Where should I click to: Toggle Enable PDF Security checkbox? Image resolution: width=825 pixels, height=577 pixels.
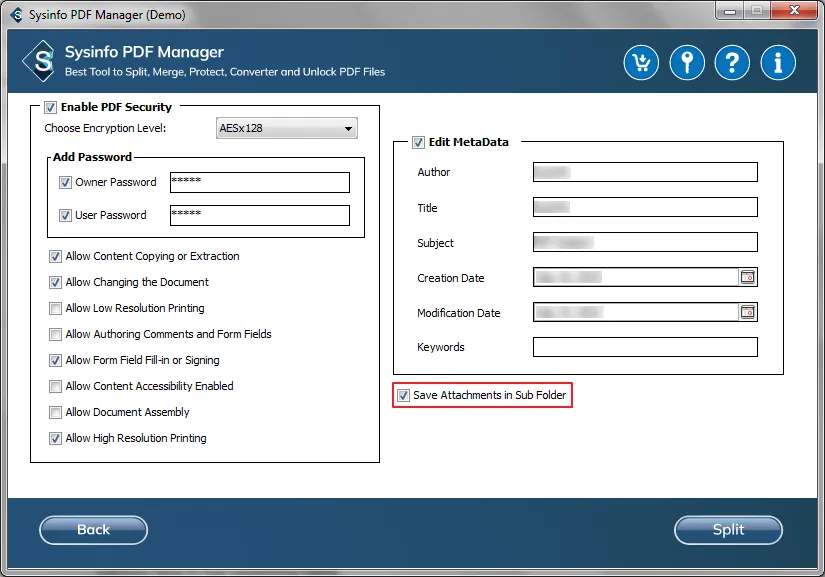(50, 107)
